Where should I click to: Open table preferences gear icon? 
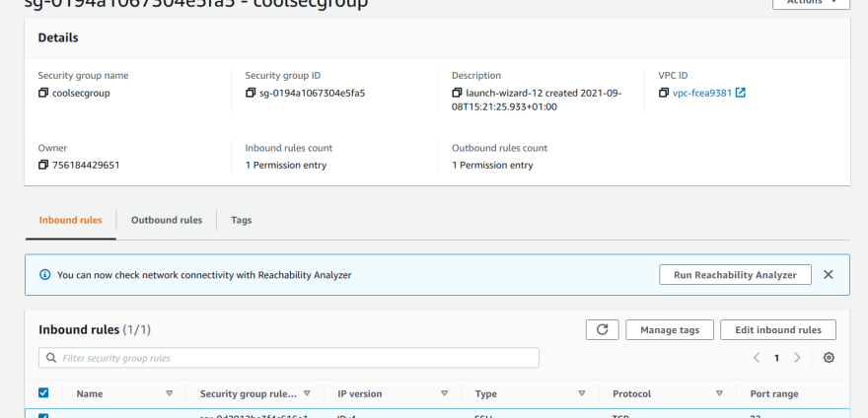coord(829,358)
